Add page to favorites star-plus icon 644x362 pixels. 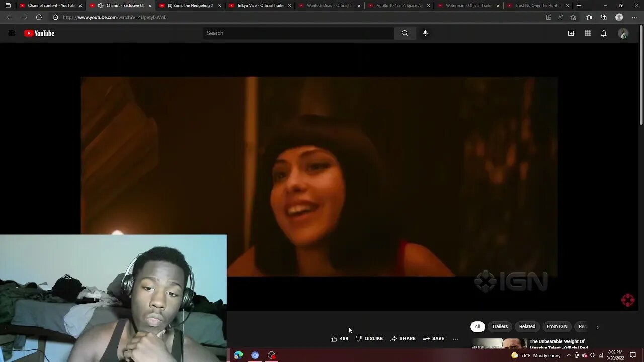click(x=573, y=17)
